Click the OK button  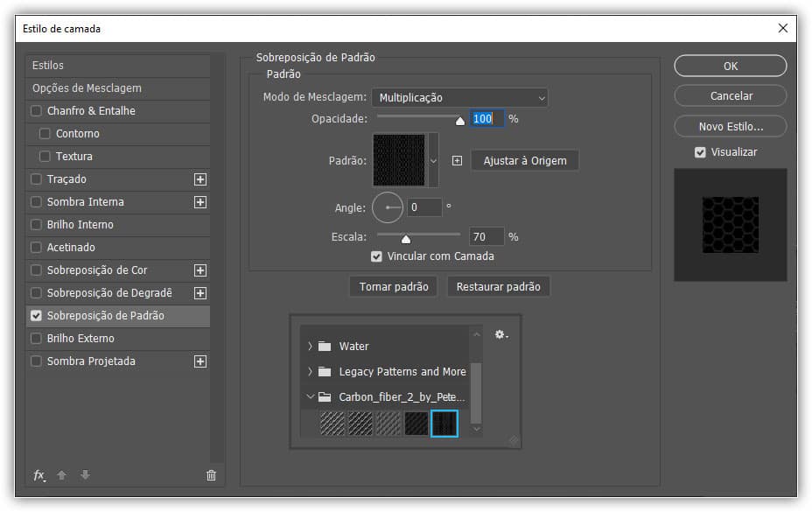730,67
